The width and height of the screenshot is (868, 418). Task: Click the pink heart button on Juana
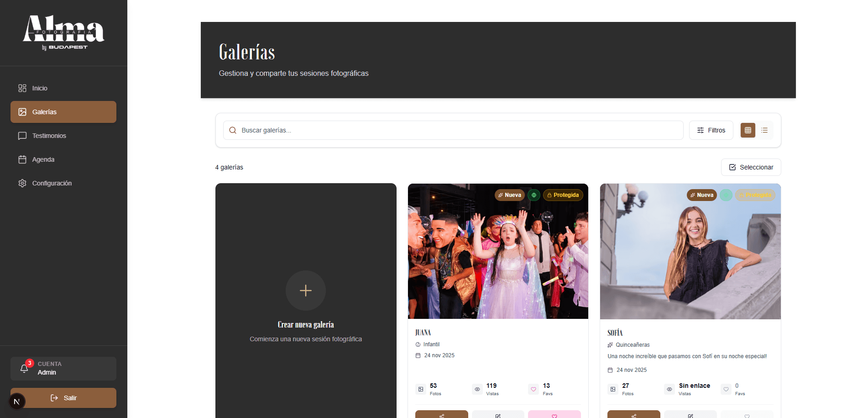[554, 415]
